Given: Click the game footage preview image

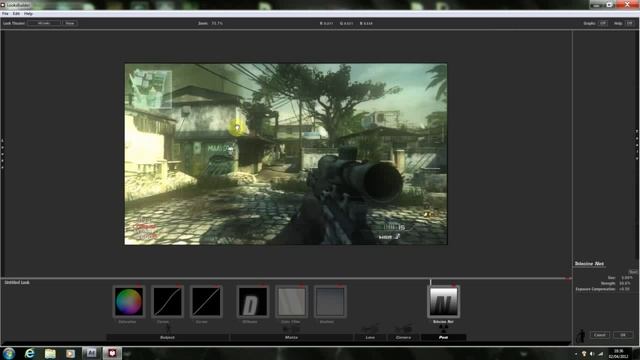Looking at the screenshot, I should (286, 154).
